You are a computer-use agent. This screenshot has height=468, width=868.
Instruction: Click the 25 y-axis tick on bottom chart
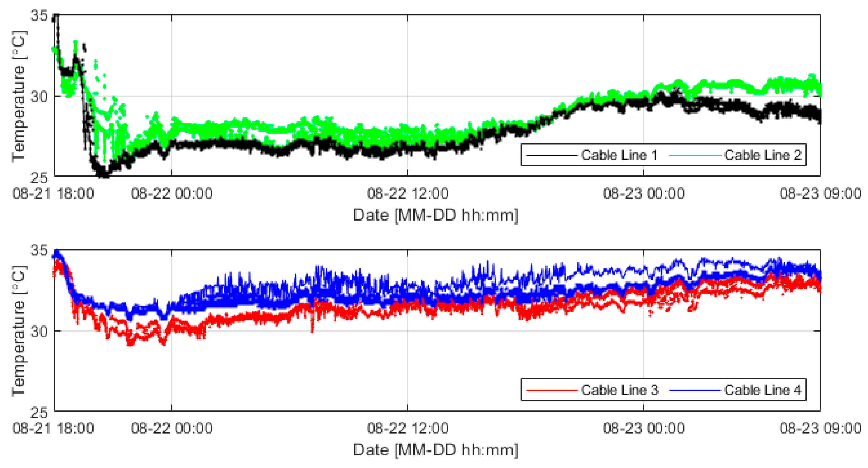(x=39, y=413)
